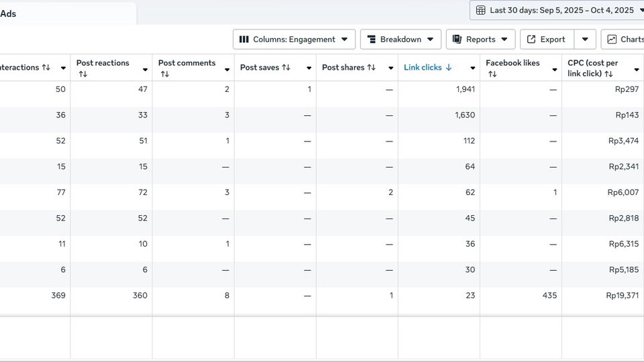
Task: Open CPC column options caret
Action: [x=636, y=70]
